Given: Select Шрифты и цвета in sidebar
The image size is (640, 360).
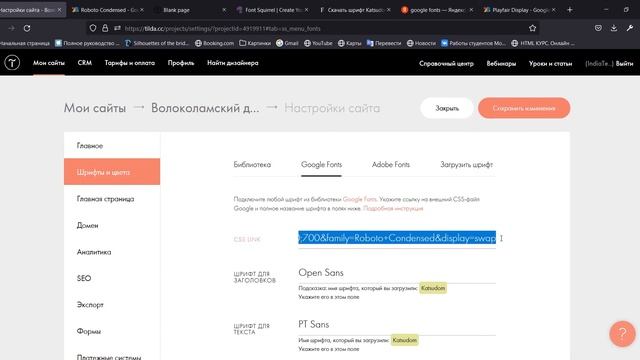Looking at the screenshot, I should tap(112, 172).
